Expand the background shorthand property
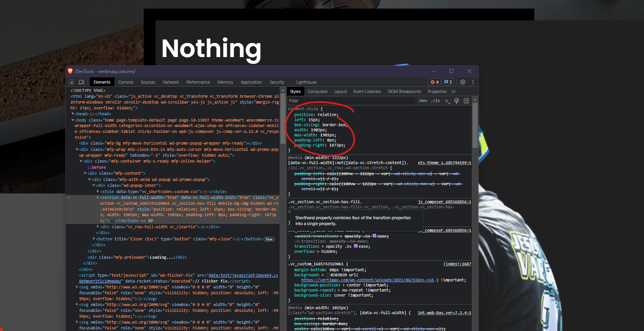This screenshot has width=644, height=331. pyautogui.click(x=323, y=275)
